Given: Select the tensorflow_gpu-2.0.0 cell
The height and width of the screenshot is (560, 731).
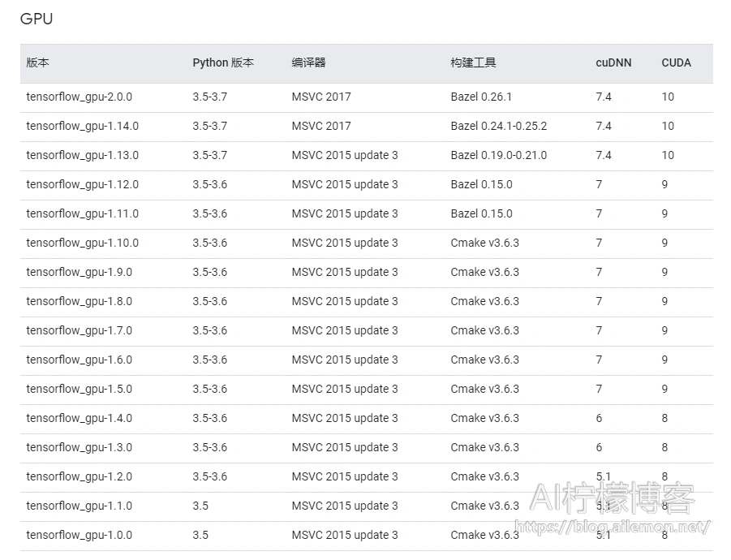Looking at the screenshot, I should (x=80, y=97).
